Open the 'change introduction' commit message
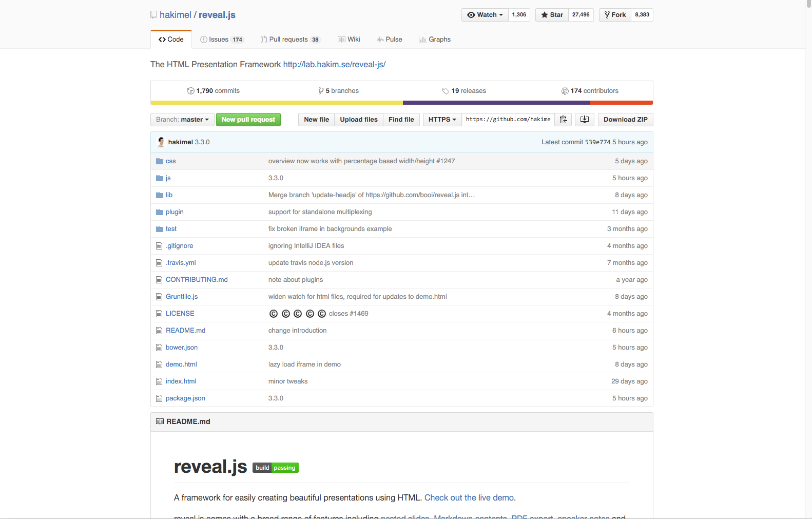This screenshot has height=519, width=812. [x=298, y=331]
